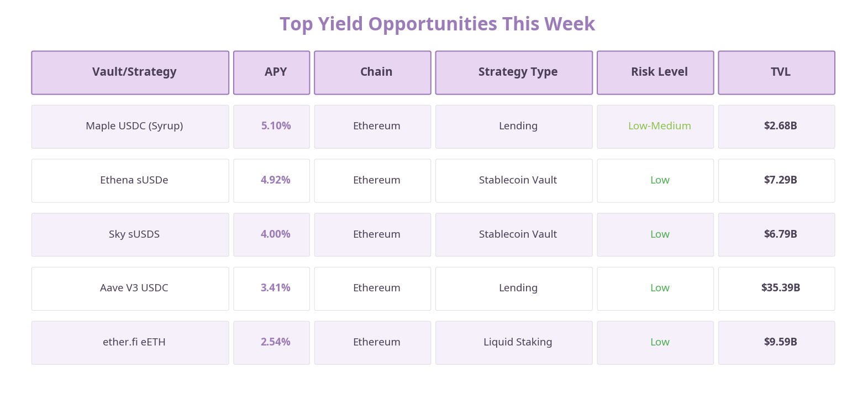Click the 2.54% APY value
Viewport: 868px width, 398px height.
click(275, 342)
